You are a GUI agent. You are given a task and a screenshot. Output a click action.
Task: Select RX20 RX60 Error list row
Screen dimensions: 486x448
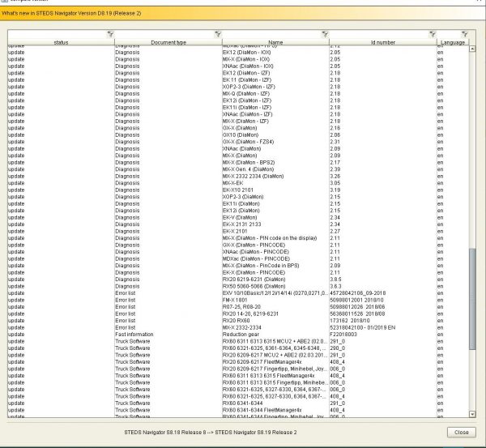click(238, 321)
